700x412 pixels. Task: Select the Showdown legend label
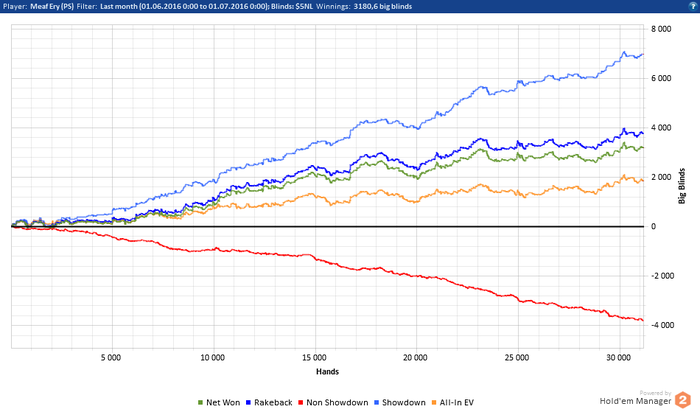[x=404, y=403]
